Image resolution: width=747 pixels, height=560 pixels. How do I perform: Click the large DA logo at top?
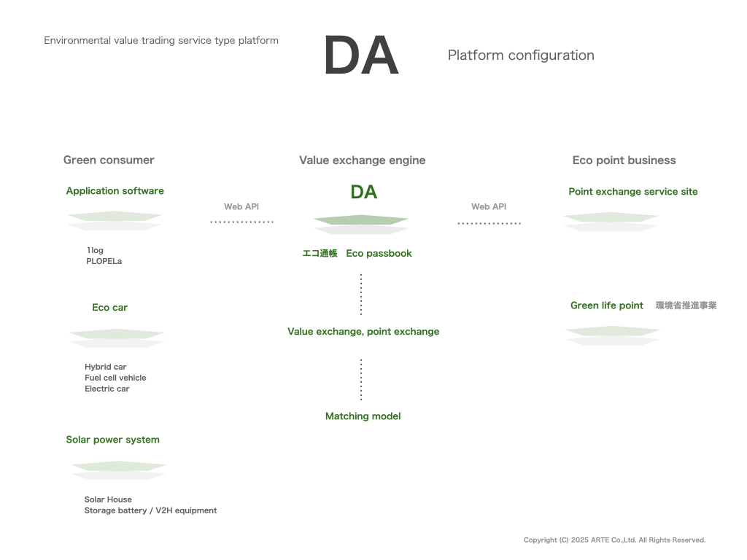361,55
